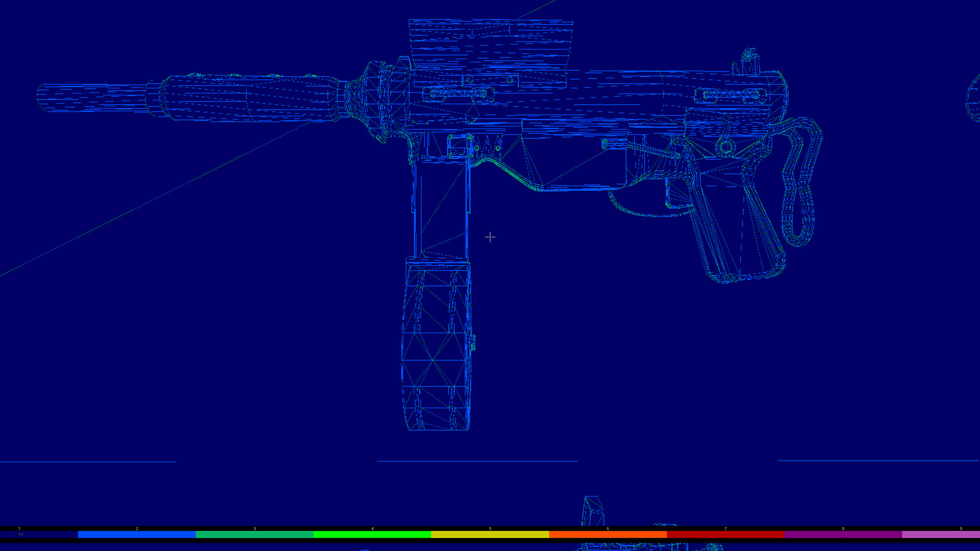Image resolution: width=980 pixels, height=551 pixels.
Task: Click the legend number label 2
Action: 137,528
